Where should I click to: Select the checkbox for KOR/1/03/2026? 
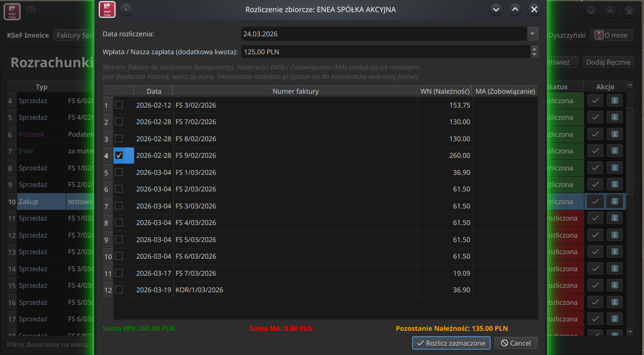[x=119, y=290]
